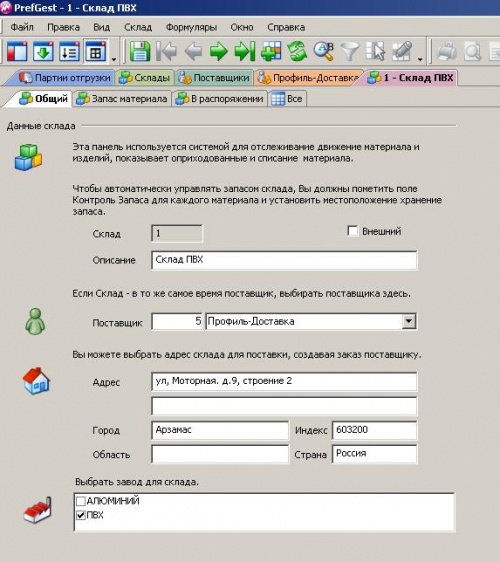The height and width of the screenshot is (562, 500).
Task: Click the add new record plus icon
Action: click(x=271, y=51)
